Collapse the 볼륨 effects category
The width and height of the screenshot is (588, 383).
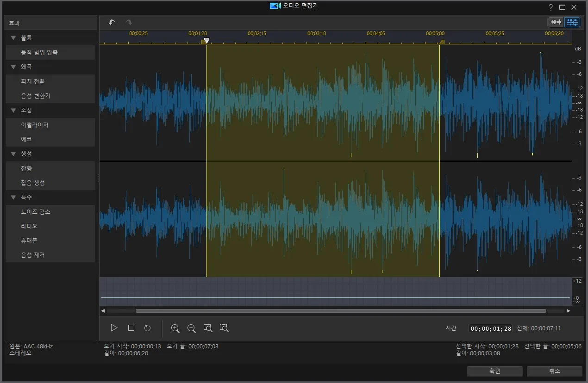click(x=13, y=38)
